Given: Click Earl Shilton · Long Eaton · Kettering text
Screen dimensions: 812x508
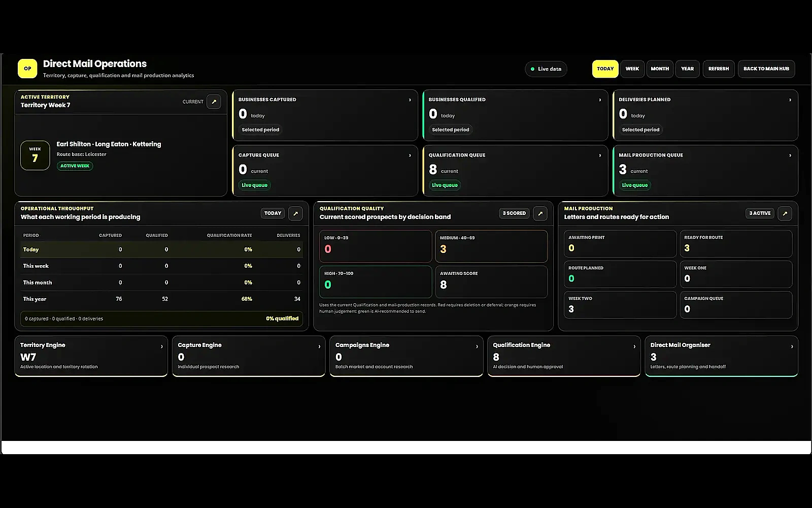Looking at the screenshot, I should coord(109,144).
